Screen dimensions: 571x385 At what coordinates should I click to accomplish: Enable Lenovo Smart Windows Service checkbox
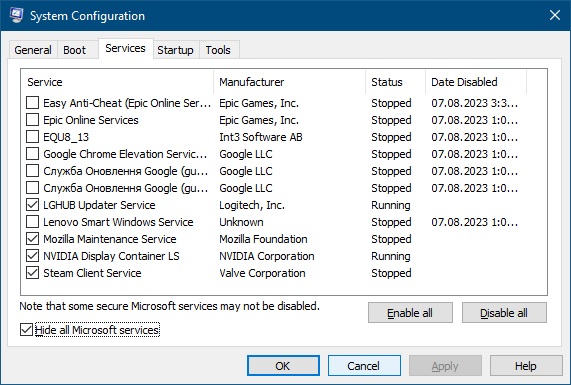click(32, 221)
